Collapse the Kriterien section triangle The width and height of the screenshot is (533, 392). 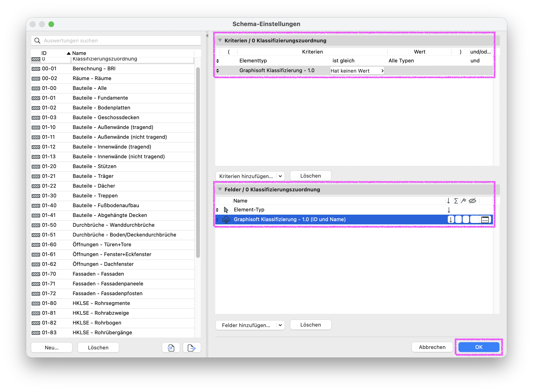[x=220, y=40]
